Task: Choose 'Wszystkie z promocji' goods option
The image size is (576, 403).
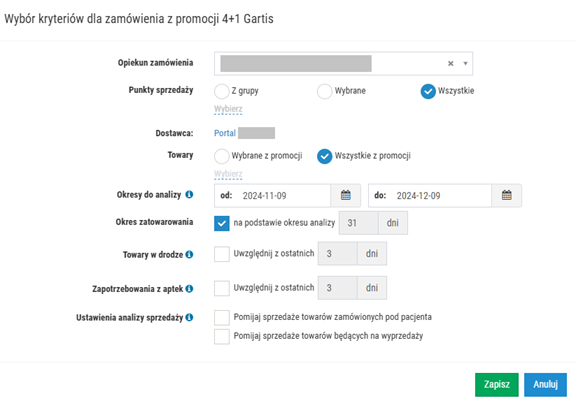Action: point(324,156)
